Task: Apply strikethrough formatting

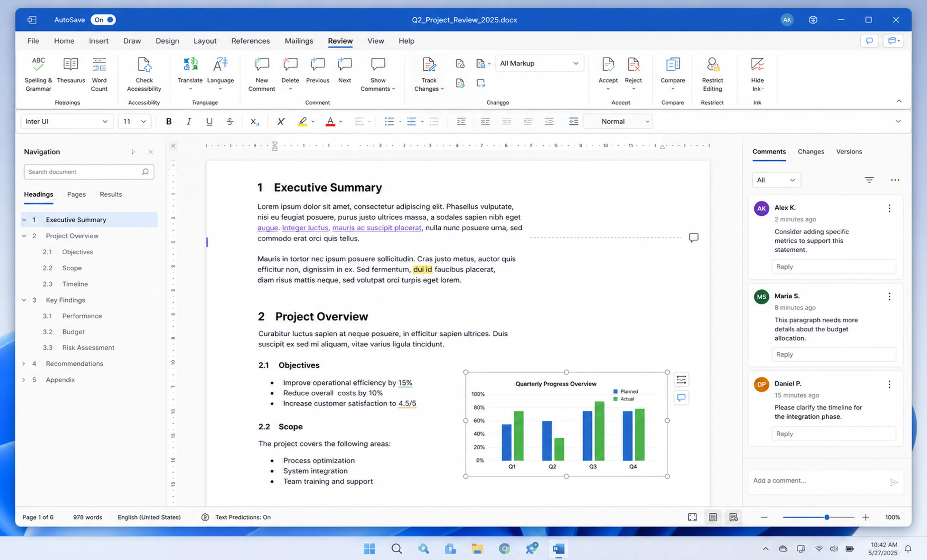Action: coord(230,121)
